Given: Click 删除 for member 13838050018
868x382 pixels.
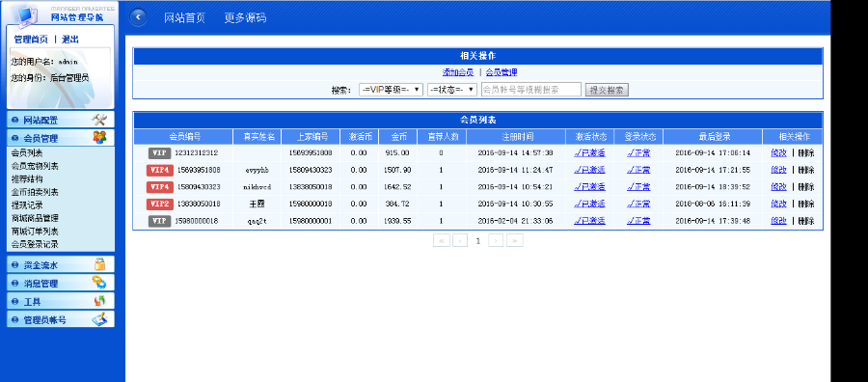Looking at the screenshot, I should click(x=806, y=204).
